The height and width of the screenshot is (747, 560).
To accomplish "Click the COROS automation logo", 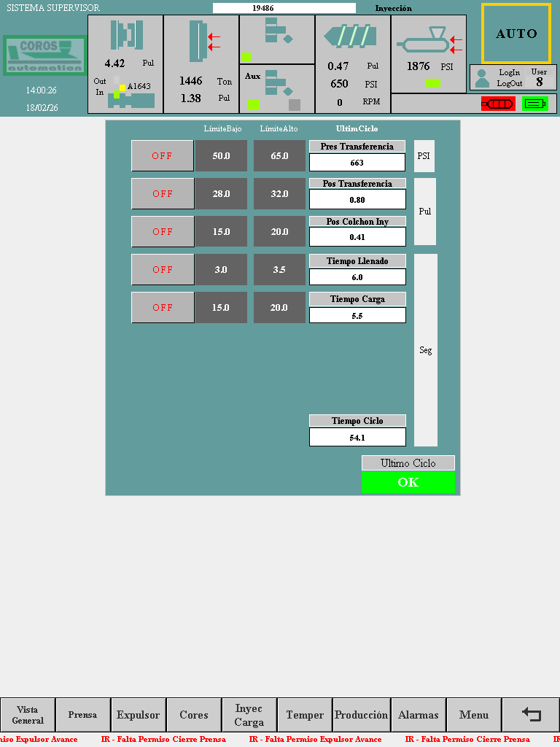I will click(x=44, y=56).
